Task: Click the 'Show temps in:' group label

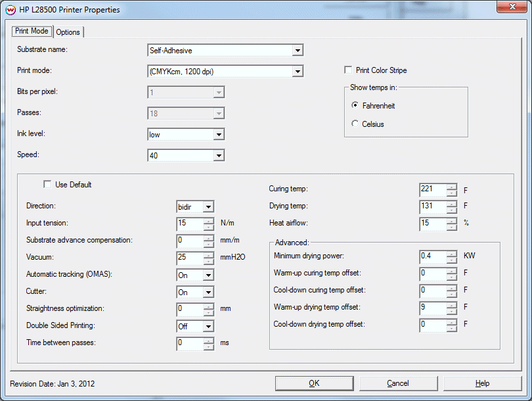Action: pos(374,87)
